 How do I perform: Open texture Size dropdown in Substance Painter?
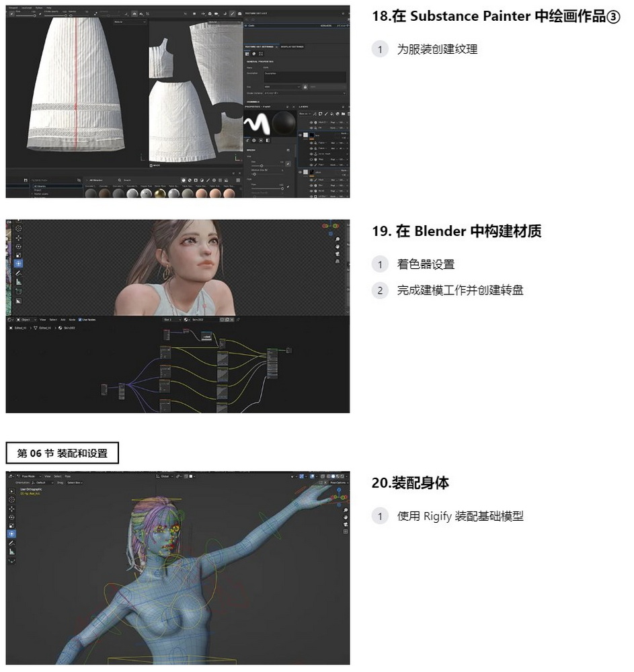[282, 87]
